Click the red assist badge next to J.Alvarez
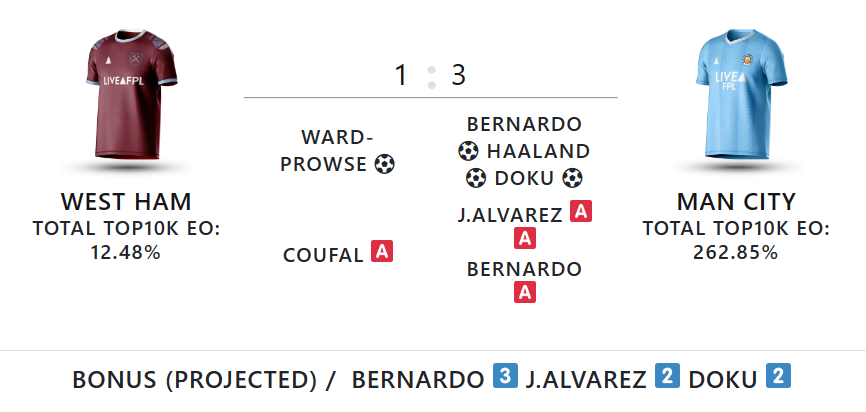 coord(581,212)
